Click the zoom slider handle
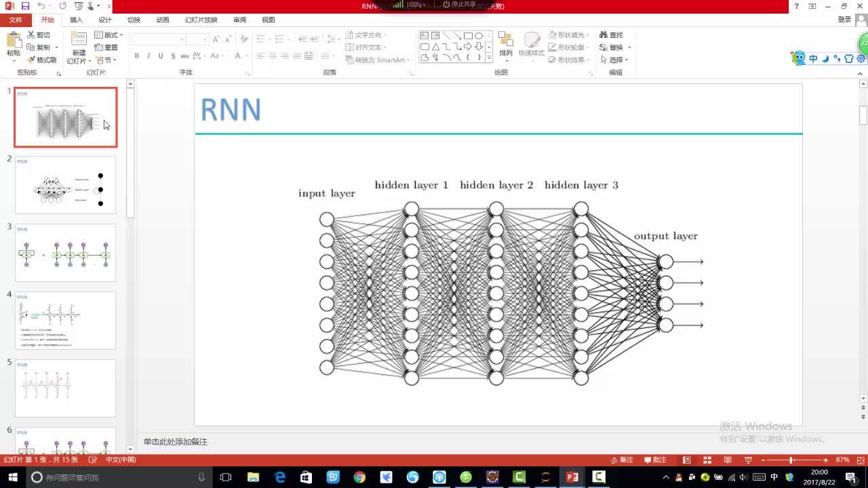 (x=791, y=460)
